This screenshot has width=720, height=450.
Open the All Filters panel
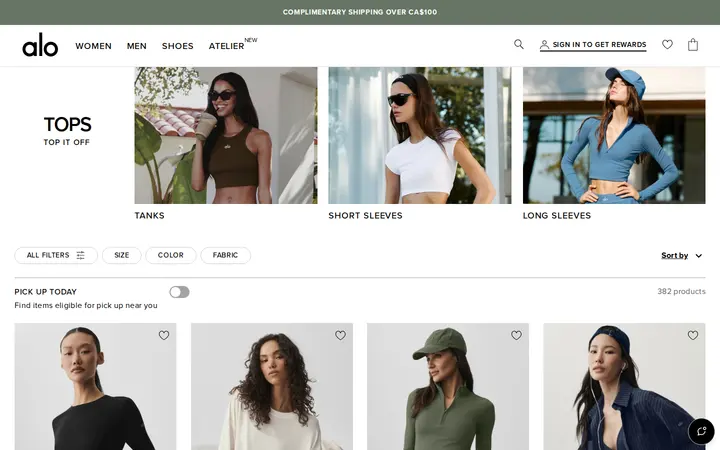point(56,255)
